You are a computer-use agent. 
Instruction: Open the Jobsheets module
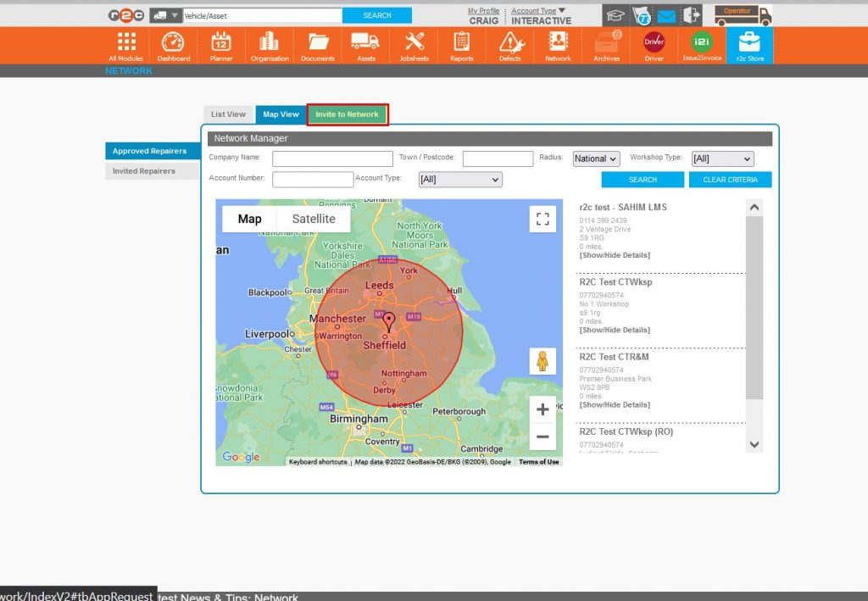pos(414,46)
